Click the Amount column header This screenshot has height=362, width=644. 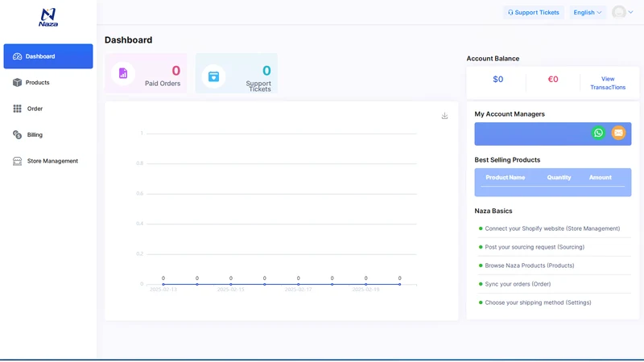(600, 177)
